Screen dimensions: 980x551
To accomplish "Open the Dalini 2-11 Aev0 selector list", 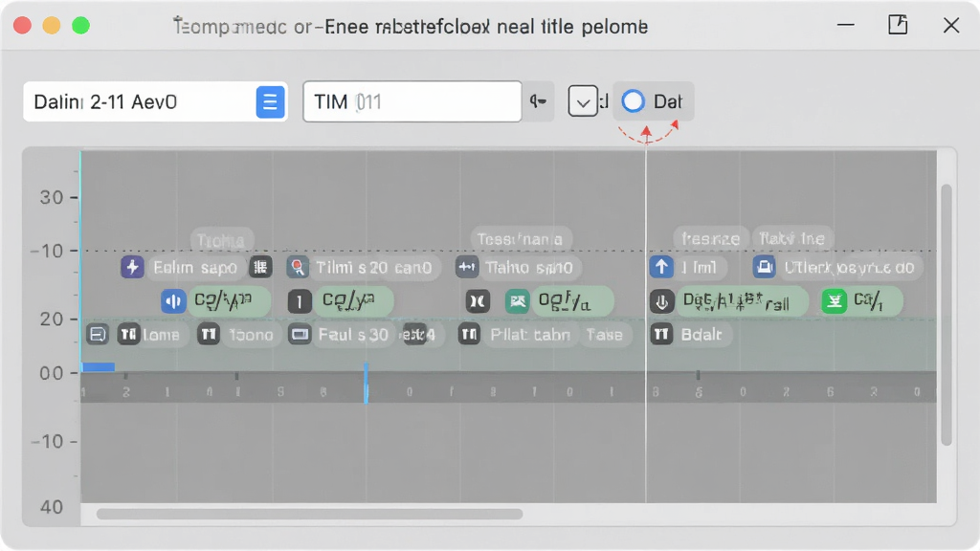I will coord(270,101).
